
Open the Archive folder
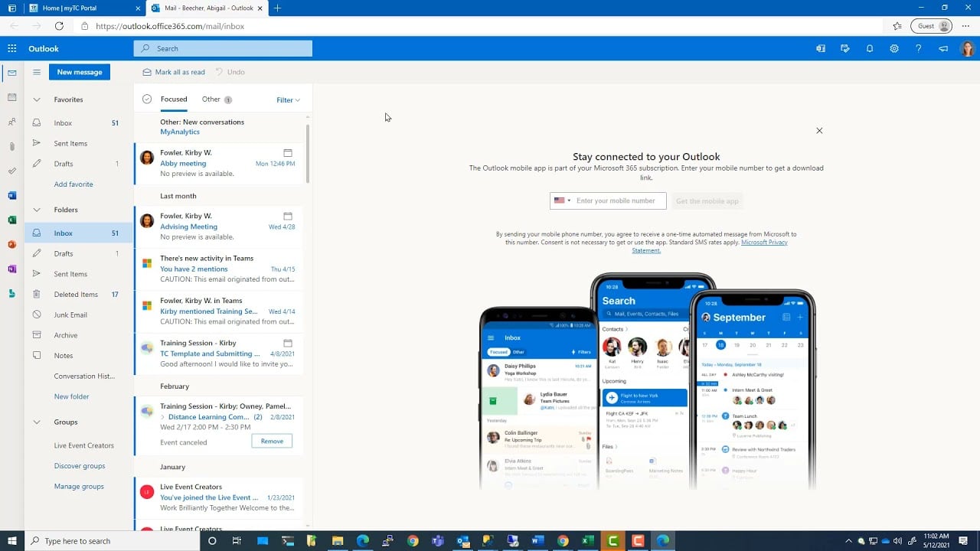(78, 335)
